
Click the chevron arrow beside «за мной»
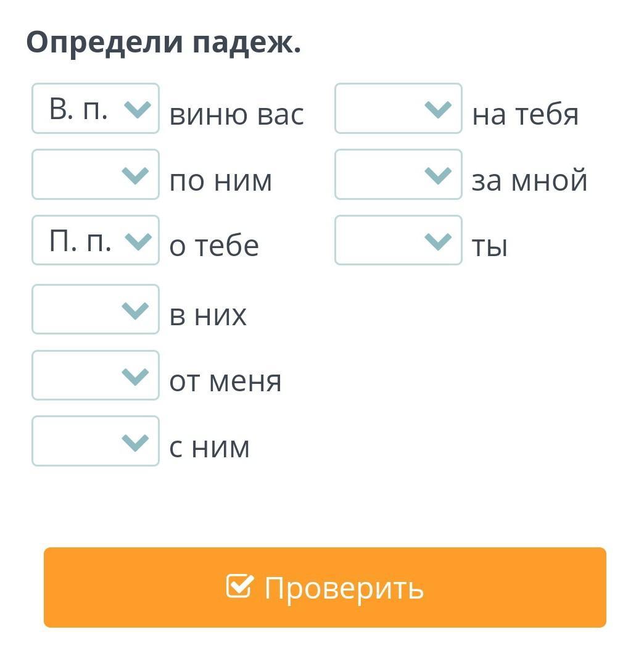438,176
